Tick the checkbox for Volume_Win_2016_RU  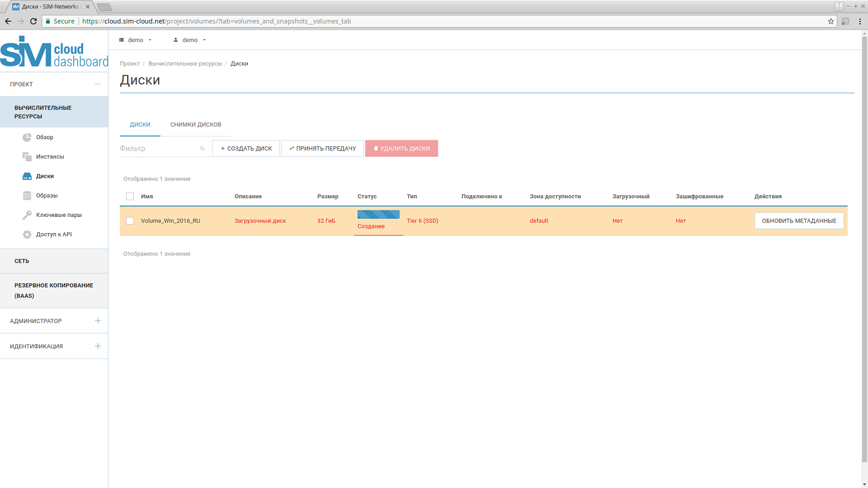130,221
